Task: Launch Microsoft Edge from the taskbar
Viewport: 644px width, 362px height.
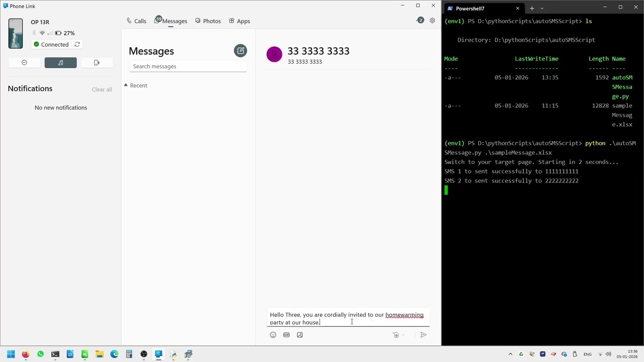Action: pyautogui.click(x=114, y=354)
